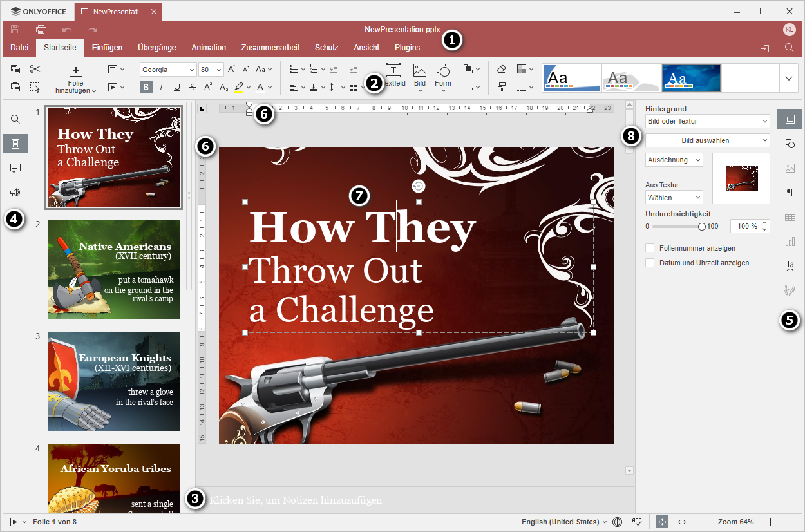Click the Paste icon in the toolbar
Viewport: 805px width, 532px height.
click(x=16, y=87)
